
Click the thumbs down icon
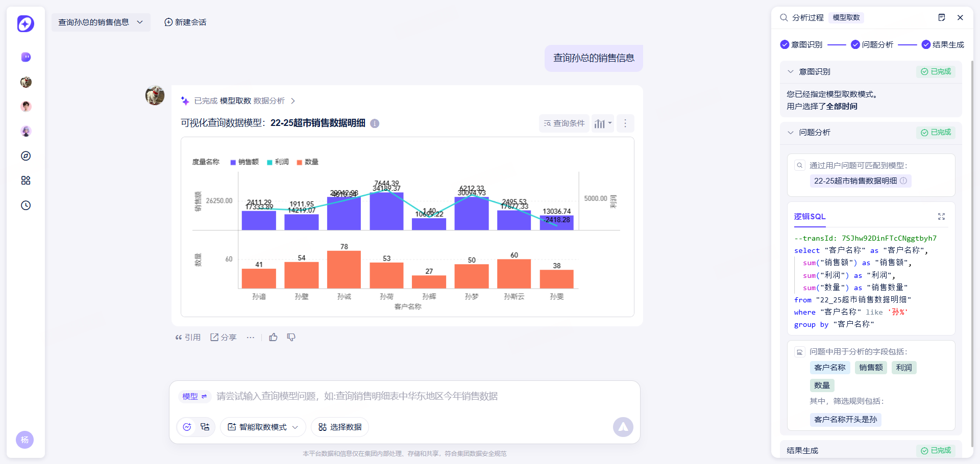click(291, 337)
